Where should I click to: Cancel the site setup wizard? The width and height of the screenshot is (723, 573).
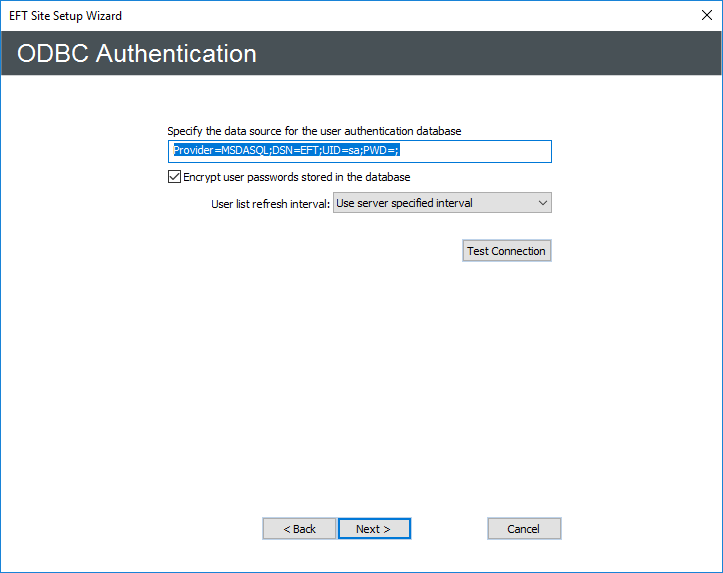[x=523, y=529]
